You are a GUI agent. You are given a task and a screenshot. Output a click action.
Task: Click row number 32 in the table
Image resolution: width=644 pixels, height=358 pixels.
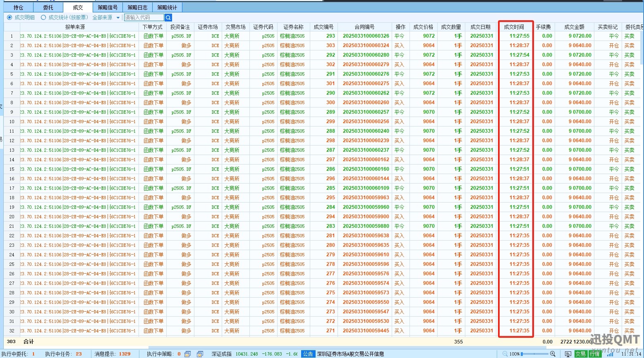[12, 331]
